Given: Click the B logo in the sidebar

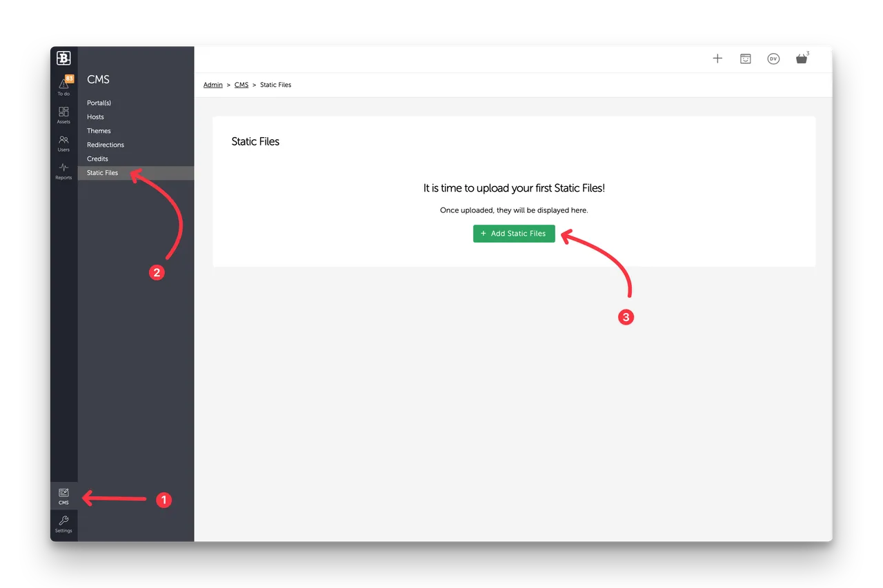Looking at the screenshot, I should tap(63, 59).
